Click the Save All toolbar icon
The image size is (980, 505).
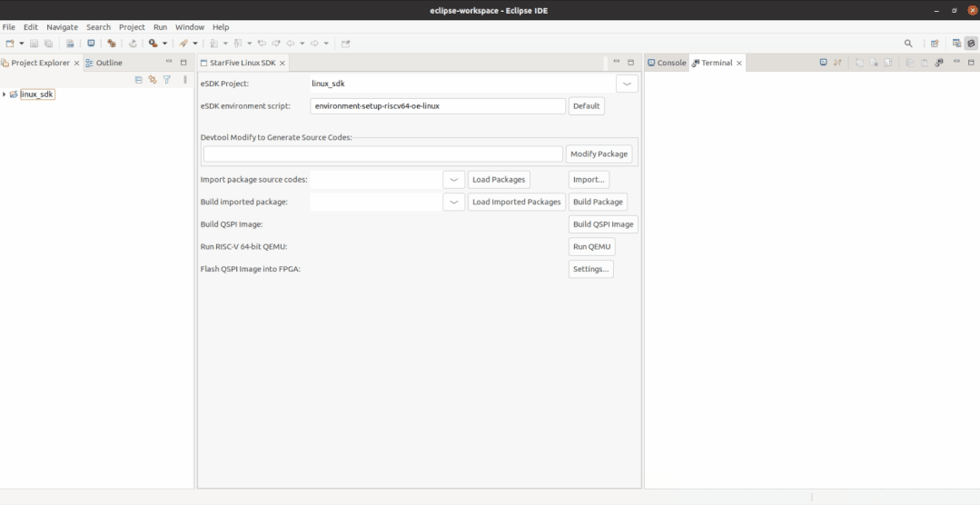click(x=48, y=44)
